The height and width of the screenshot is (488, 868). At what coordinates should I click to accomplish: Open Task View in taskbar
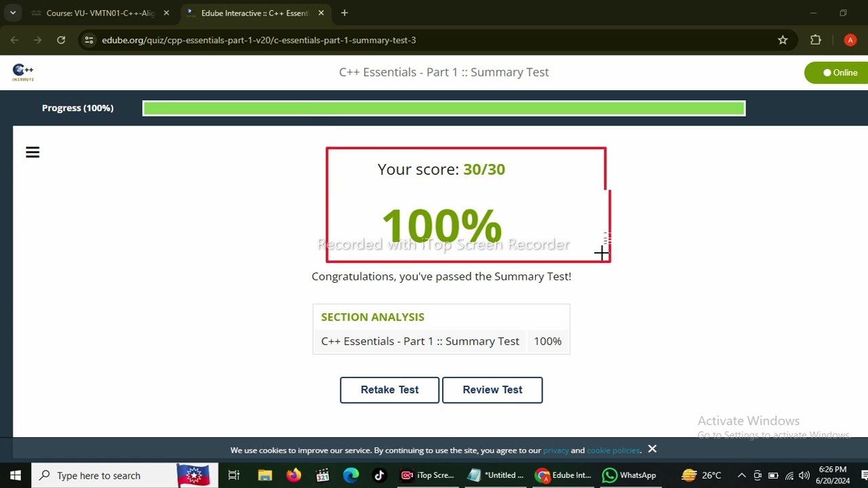click(x=234, y=475)
